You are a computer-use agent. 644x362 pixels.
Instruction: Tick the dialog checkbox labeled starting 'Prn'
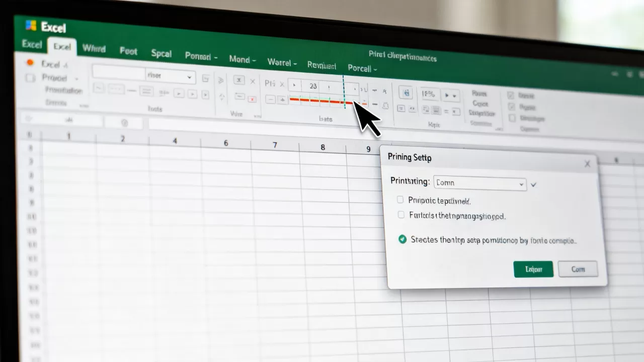point(400,200)
